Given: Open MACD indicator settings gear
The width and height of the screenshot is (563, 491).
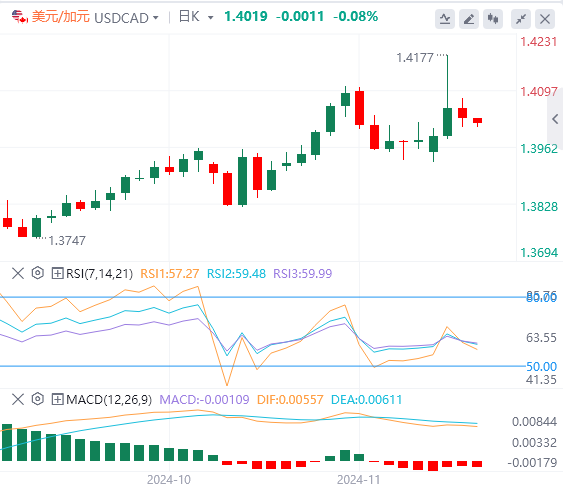Looking at the screenshot, I should [37, 399].
